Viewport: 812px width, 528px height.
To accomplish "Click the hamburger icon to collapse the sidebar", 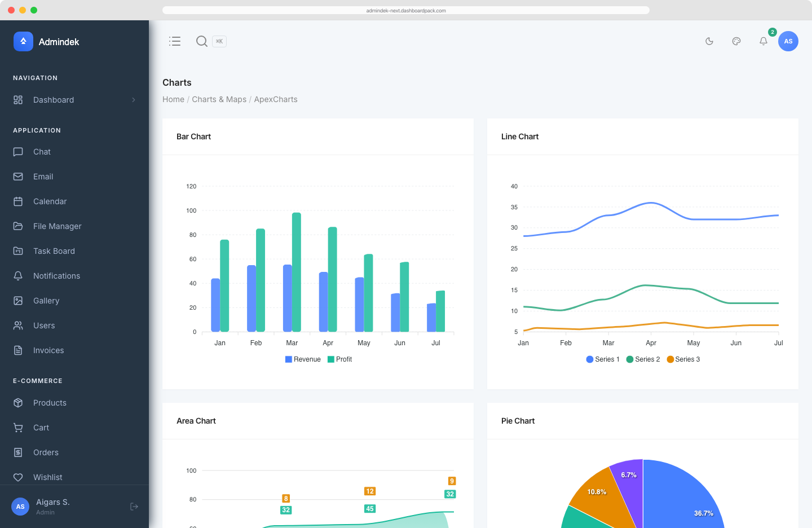I will click(175, 41).
